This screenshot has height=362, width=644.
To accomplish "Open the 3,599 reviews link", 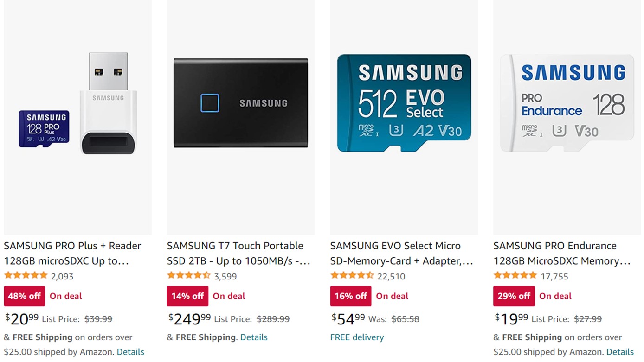I will [225, 277].
